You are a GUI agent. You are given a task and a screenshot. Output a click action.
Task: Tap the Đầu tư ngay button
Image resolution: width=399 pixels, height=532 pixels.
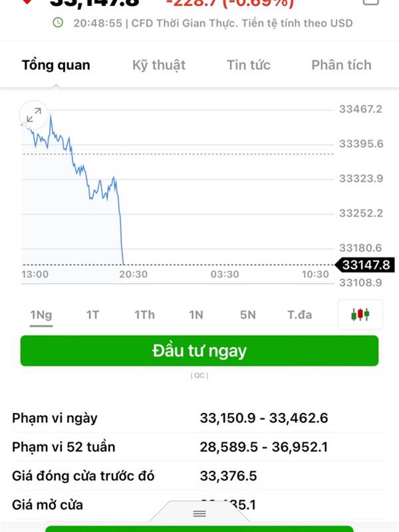point(199,351)
